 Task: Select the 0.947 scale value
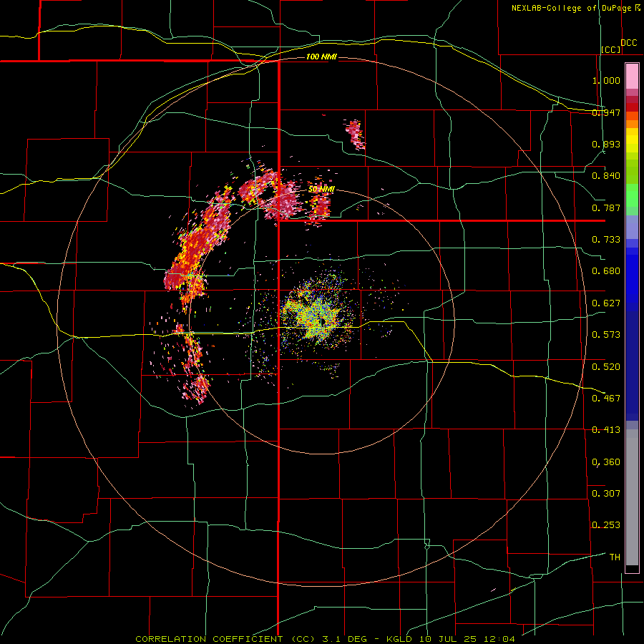tap(606, 112)
